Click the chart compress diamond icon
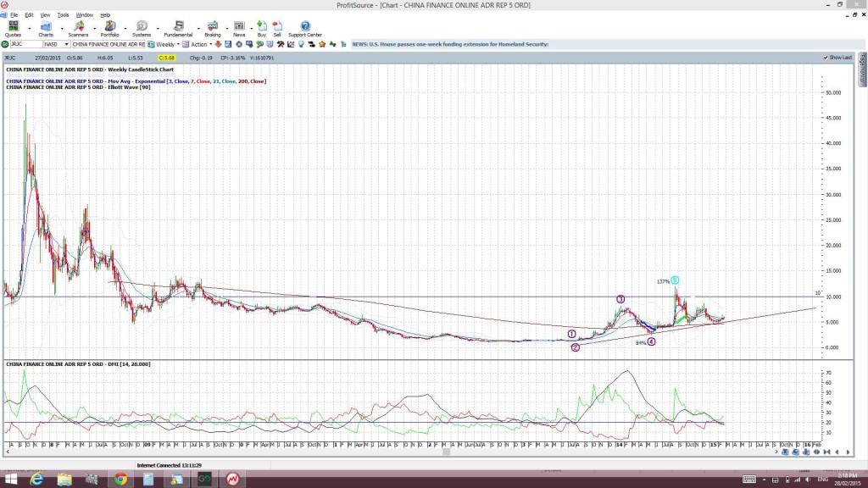 point(816,452)
